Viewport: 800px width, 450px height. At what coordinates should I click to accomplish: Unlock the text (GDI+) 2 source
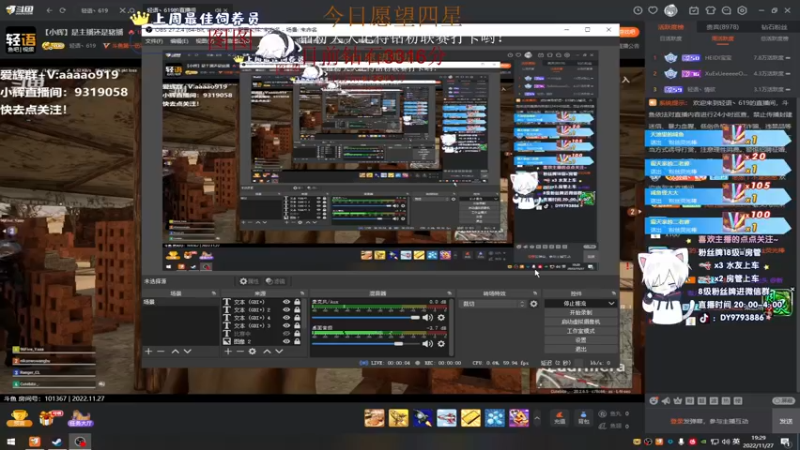[x=297, y=310]
